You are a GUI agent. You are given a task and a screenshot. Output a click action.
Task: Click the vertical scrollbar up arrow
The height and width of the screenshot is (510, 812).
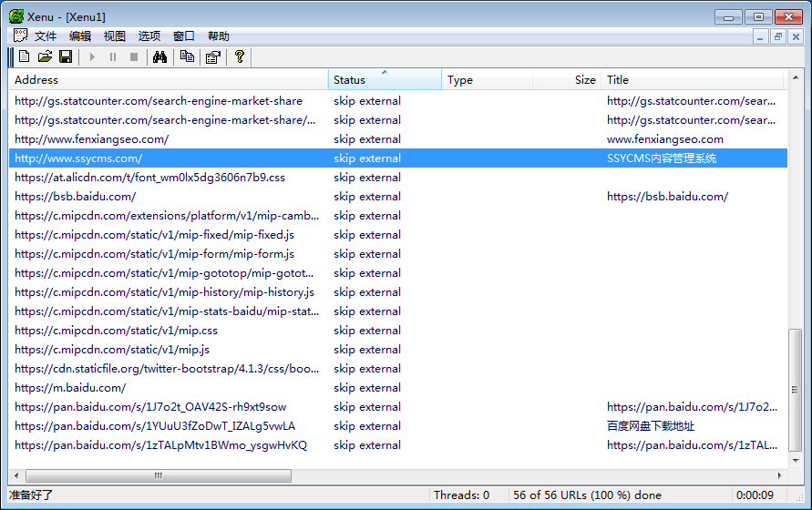796,79
